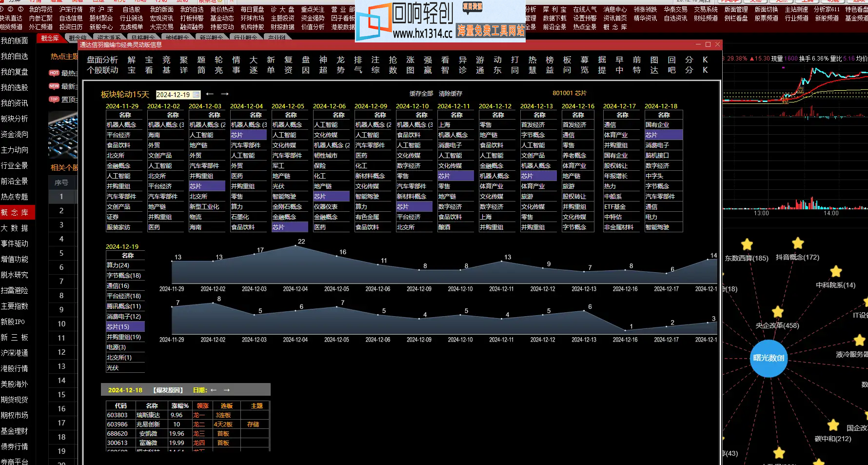Select row number 5 in 序号 list
Screen dimensions: 868x465
click(x=61, y=253)
